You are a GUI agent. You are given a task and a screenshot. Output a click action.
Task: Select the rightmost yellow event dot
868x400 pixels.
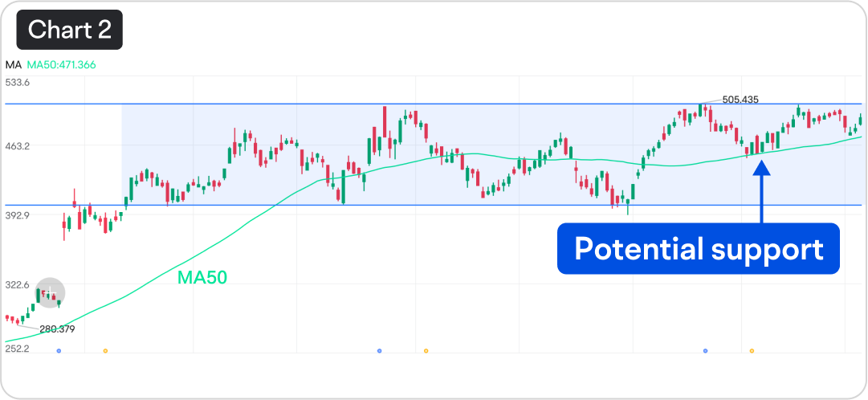(x=752, y=351)
